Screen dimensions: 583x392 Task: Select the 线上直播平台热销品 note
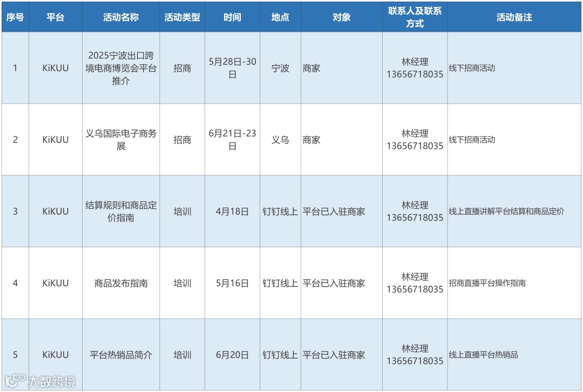[x=514, y=355]
